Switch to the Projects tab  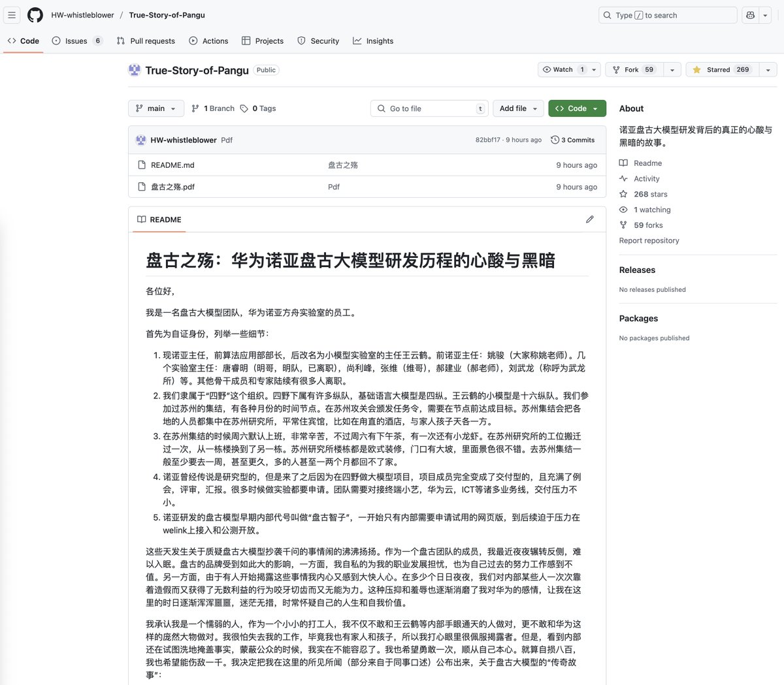click(263, 40)
